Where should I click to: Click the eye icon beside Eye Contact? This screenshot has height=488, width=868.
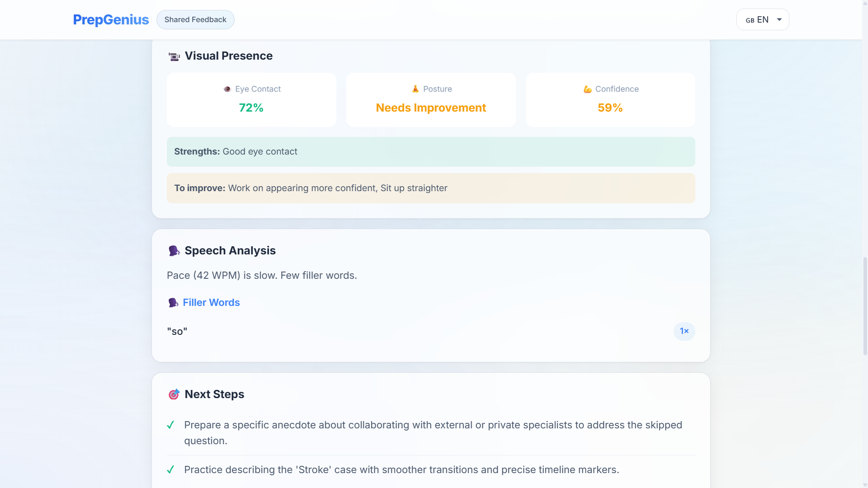227,89
